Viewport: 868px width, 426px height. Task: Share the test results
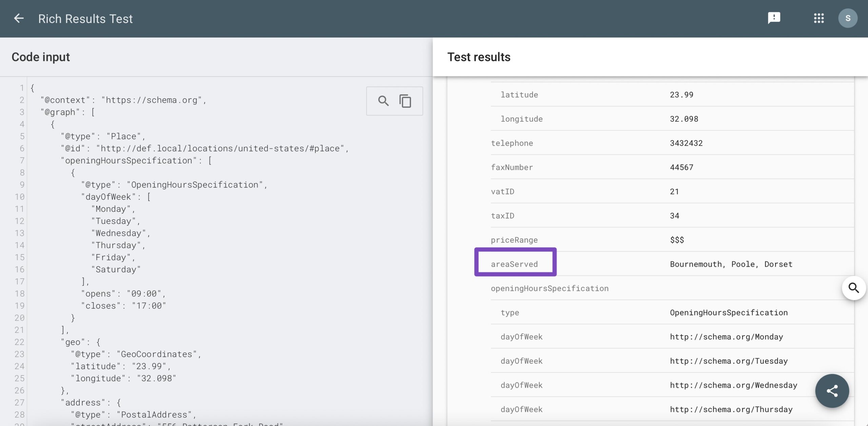pyautogui.click(x=832, y=391)
